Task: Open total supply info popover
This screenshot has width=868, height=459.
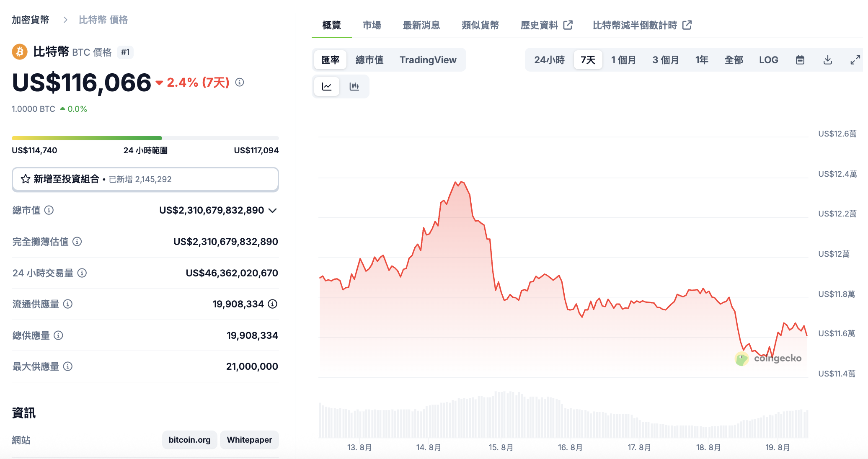Action: click(x=59, y=335)
